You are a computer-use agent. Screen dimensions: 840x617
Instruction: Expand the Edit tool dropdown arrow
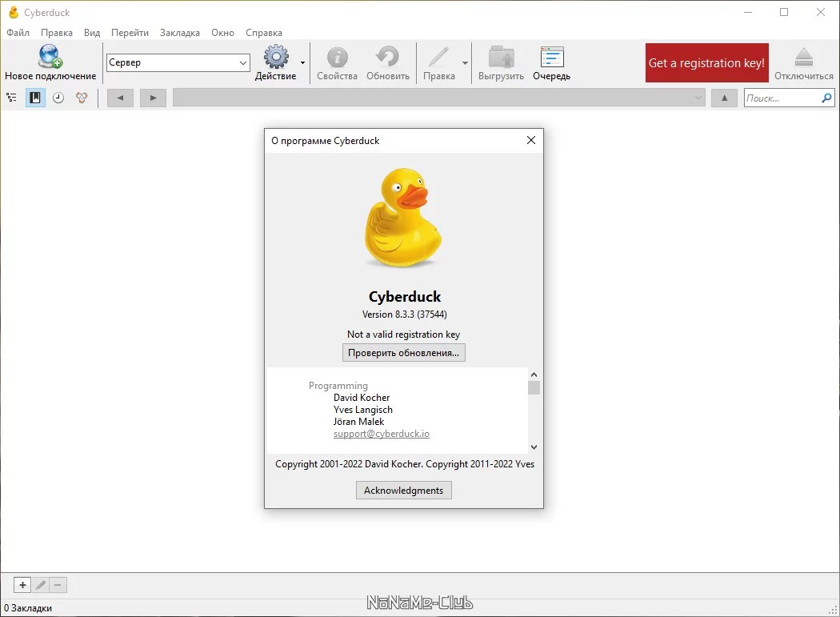click(x=465, y=62)
